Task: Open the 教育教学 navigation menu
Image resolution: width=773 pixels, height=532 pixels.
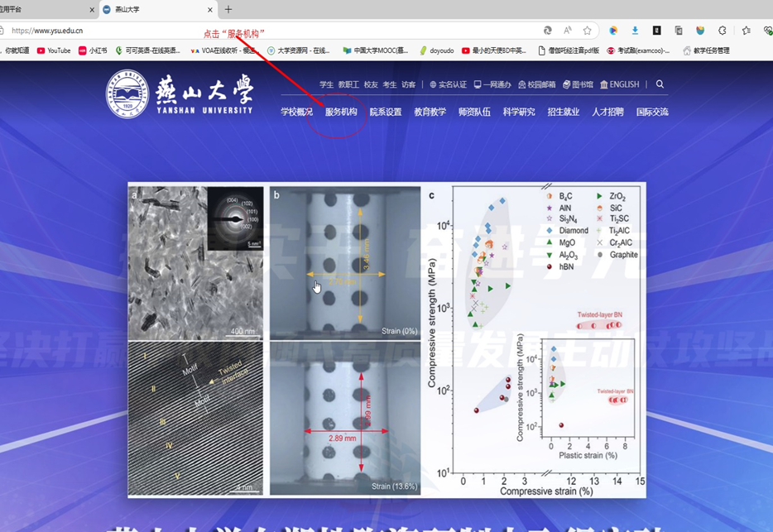Action: 430,112
